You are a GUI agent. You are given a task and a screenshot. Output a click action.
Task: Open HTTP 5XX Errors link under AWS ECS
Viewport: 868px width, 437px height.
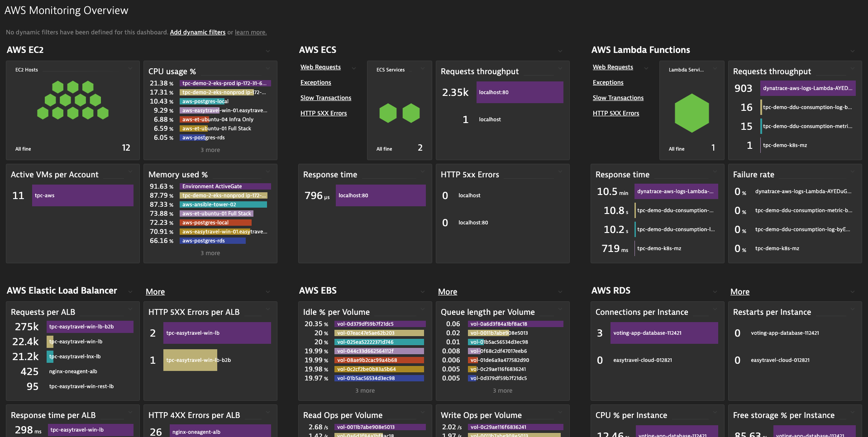point(323,113)
